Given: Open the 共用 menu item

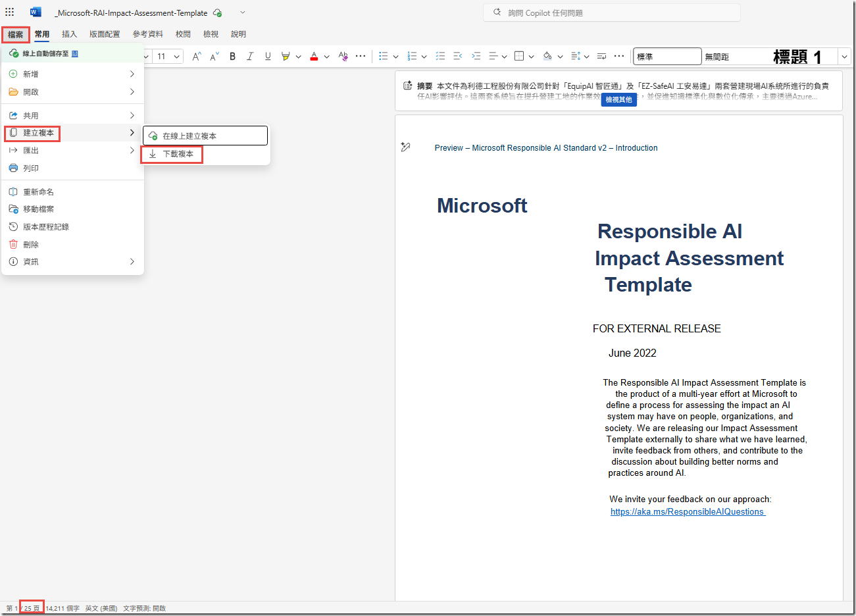Looking at the screenshot, I should [x=72, y=115].
